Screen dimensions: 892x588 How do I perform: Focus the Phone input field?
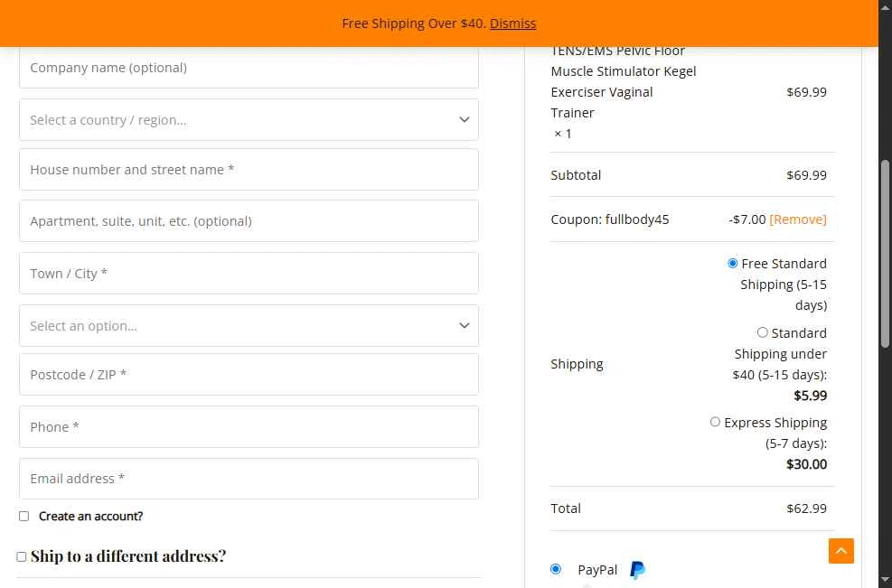[x=249, y=427]
